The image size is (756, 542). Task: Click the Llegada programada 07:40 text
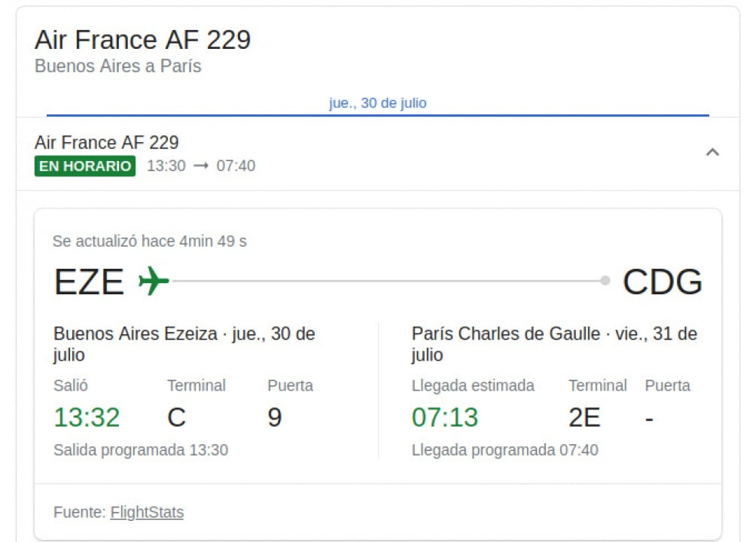[x=505, y=450]
